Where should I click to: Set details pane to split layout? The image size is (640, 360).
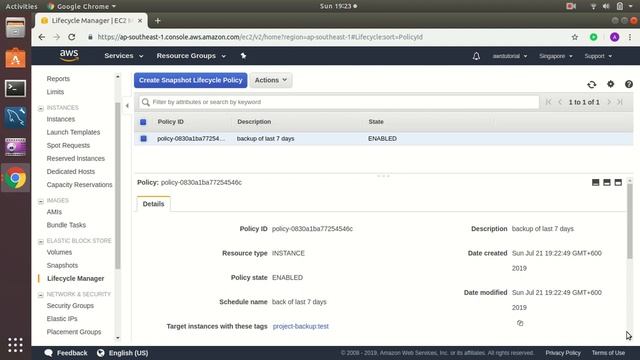pos(607,182)
